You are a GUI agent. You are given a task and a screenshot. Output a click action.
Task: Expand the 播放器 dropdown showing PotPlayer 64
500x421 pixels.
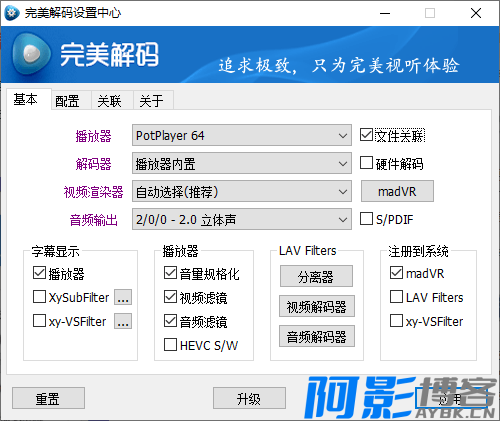click(x=242, y=135)
